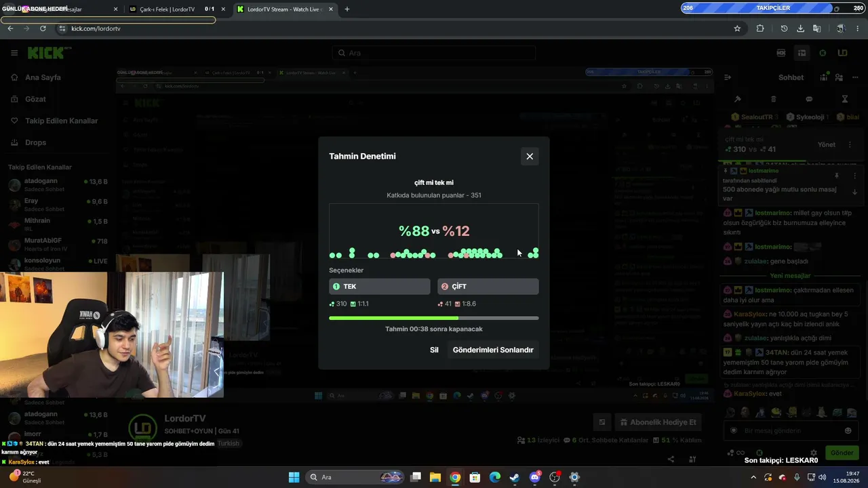
Task: Click the Kick search box
Action: (x=434, y=53)
